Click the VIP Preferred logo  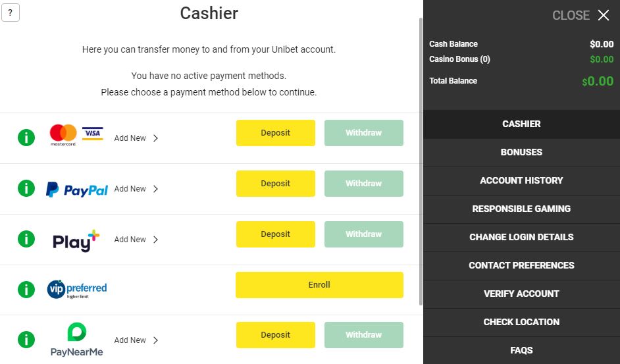(x=77, y=289)
